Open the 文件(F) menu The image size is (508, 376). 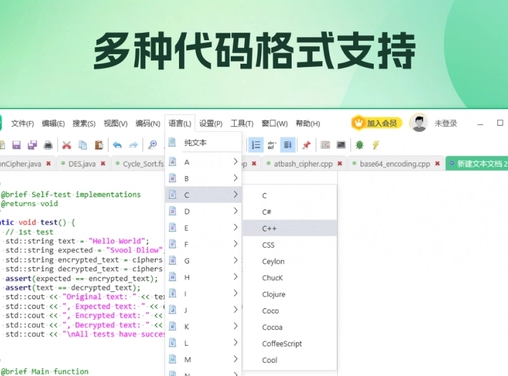[22, 124]
